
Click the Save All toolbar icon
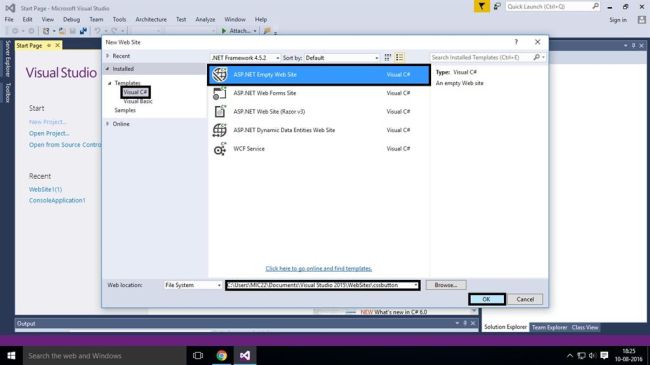[x=83, y=31]
